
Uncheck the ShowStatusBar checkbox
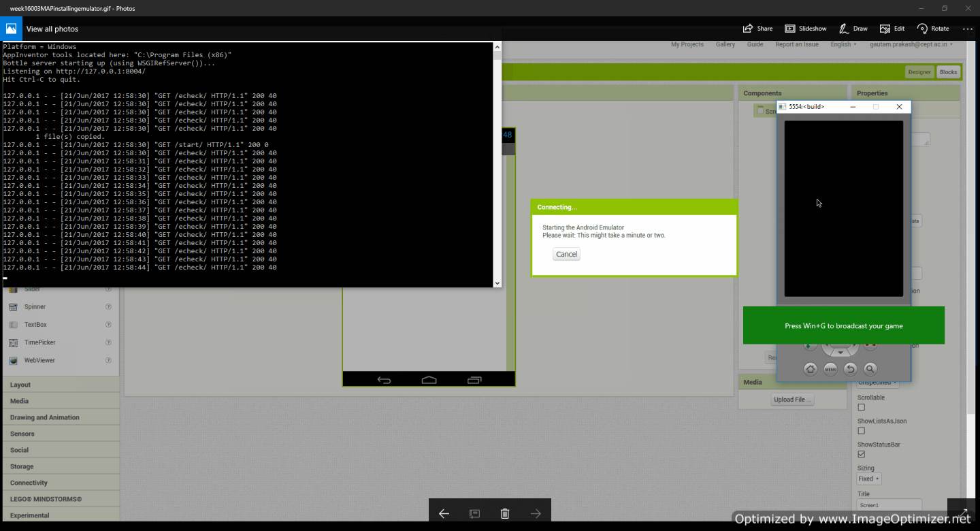(x=861, y=454)
